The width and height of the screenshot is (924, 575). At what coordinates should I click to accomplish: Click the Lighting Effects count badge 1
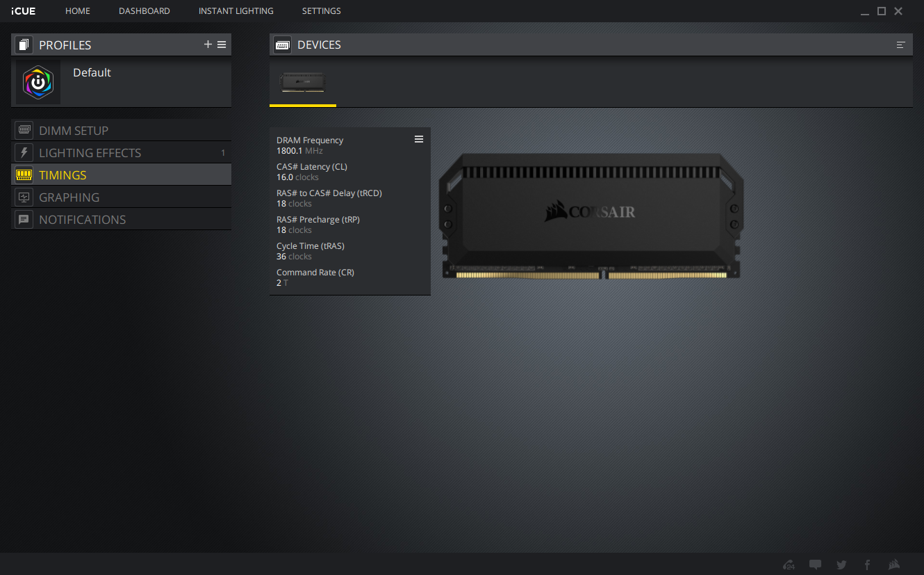223,152
